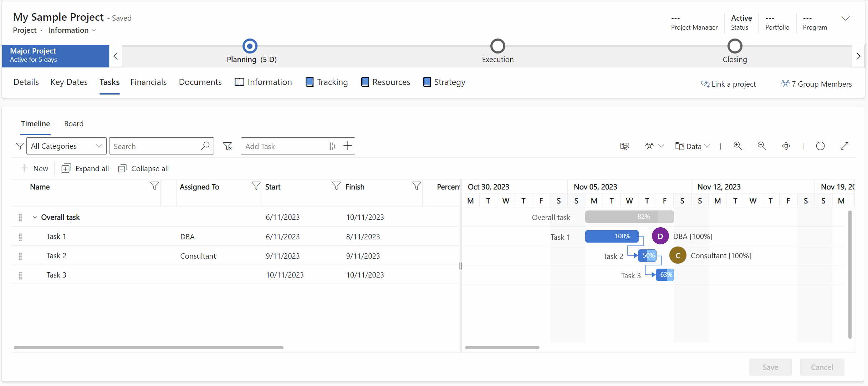Click the Gantt vertical scrollbar

850,275
